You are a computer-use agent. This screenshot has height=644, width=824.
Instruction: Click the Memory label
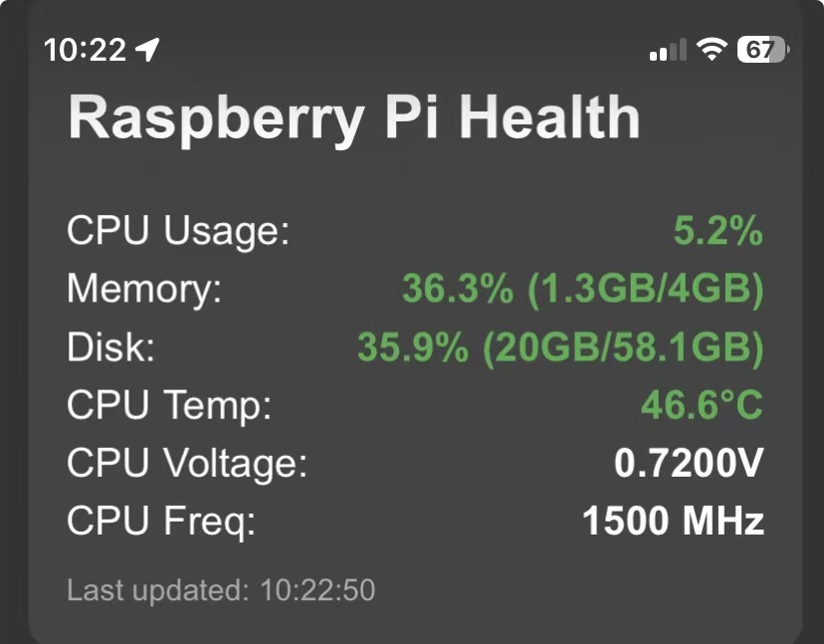pyautogui.click(x=144, y=290)
